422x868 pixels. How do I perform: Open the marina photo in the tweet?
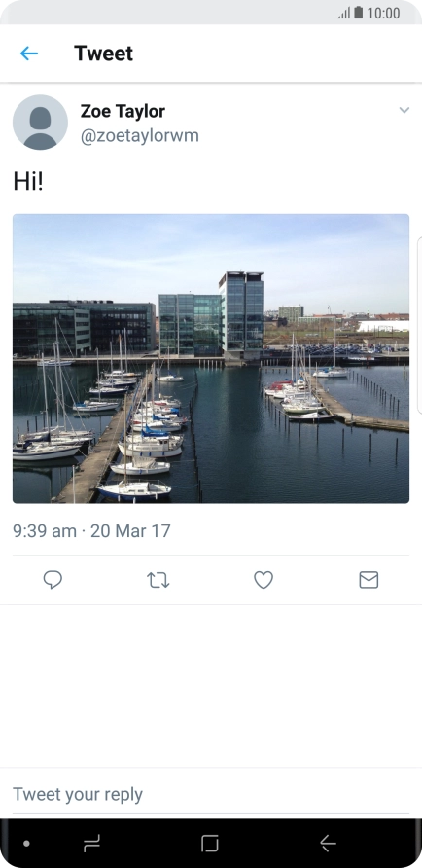(x=211, y=359)
